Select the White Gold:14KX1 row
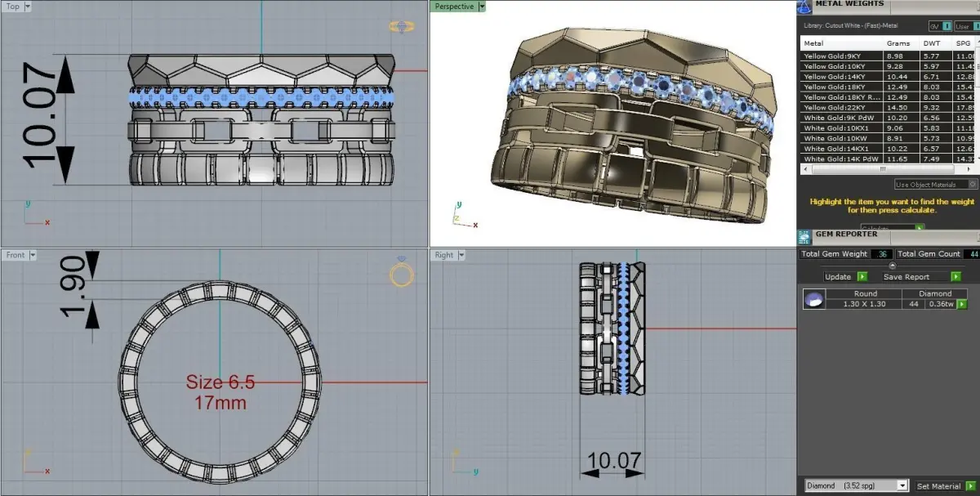The height and width of the screenshot is (496, 980). (889, 149)
